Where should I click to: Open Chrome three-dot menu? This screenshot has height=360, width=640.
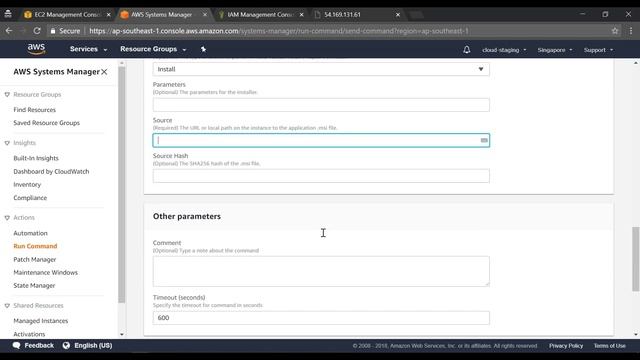[x=631, y=31]
